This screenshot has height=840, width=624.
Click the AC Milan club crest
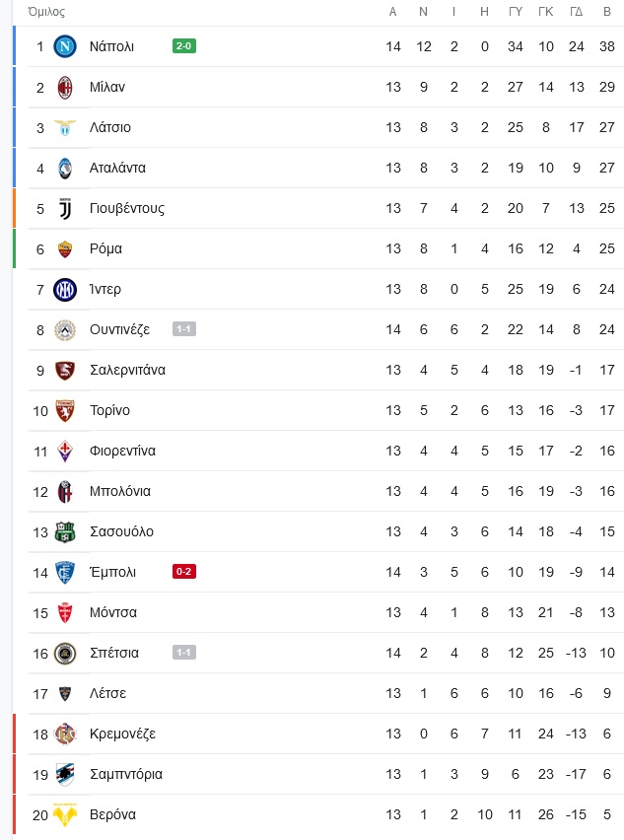[65, 88]
